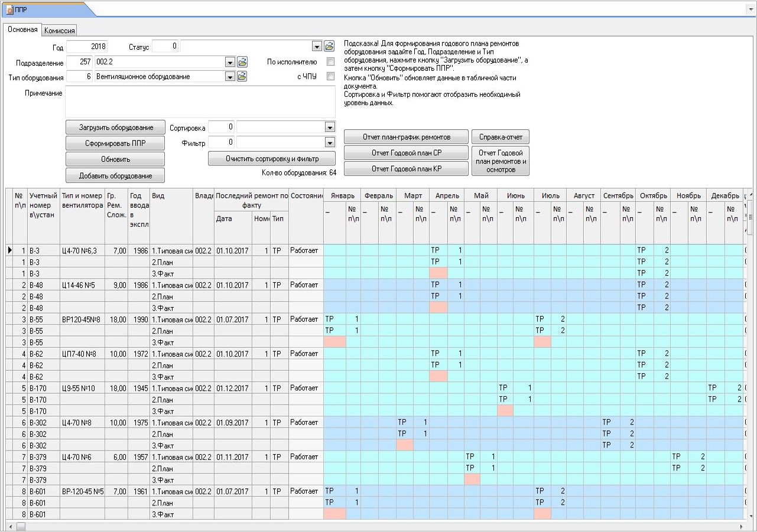The image size is (757, 532).
Task: Open Отчет план-график ремонтов report
Action: pos(406,137)
